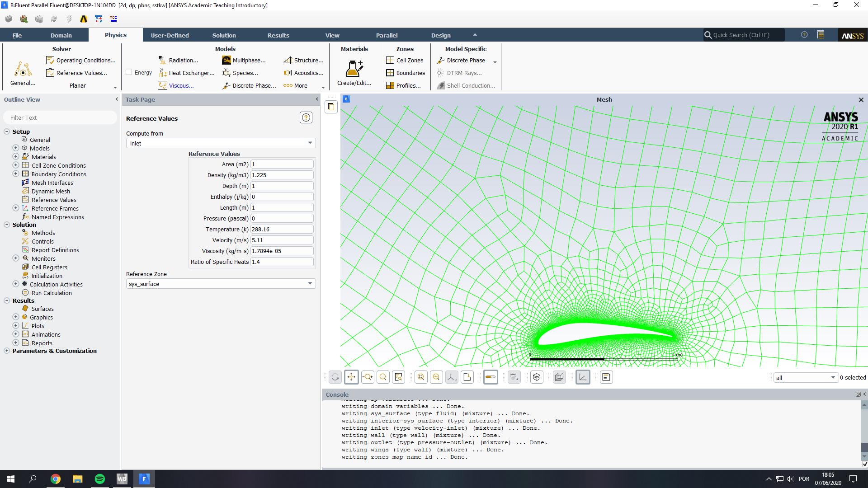Switch to the Solution ribbon tab
This screenshot has height=488, width=868.
(x=224, y=35)
